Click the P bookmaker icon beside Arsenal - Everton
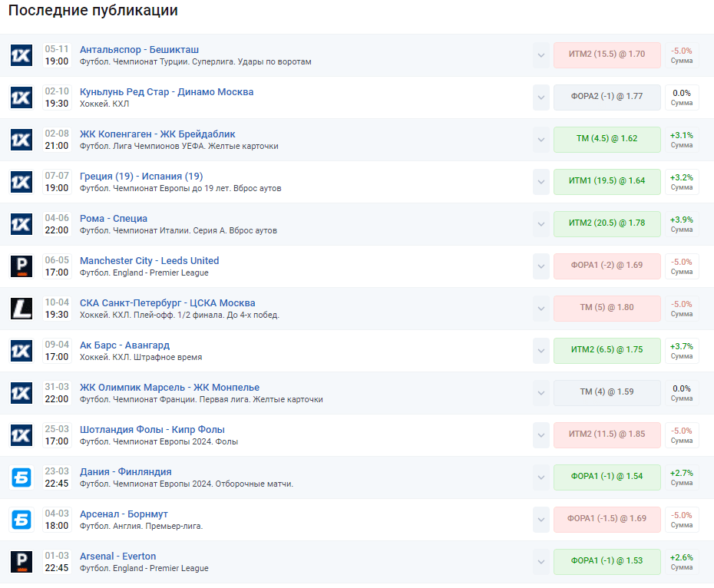 pos(21,562)
